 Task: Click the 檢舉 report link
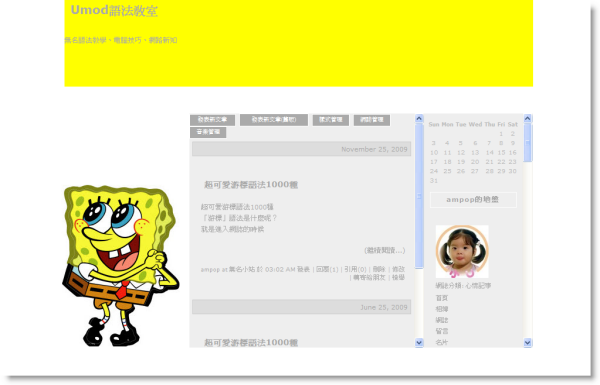pos(398,277)
